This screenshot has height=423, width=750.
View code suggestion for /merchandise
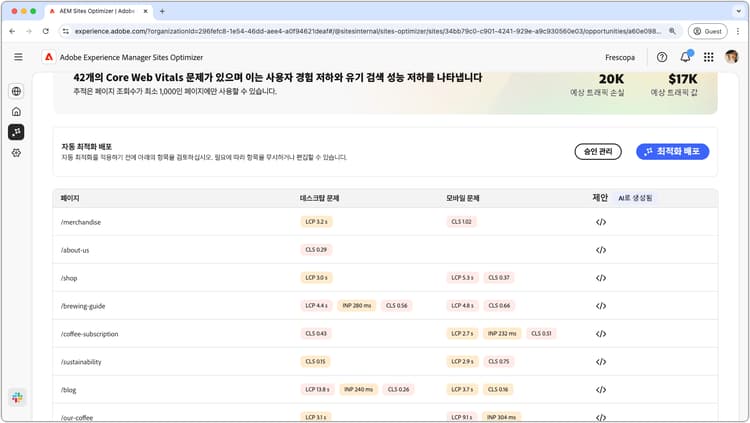pos(601,222)
